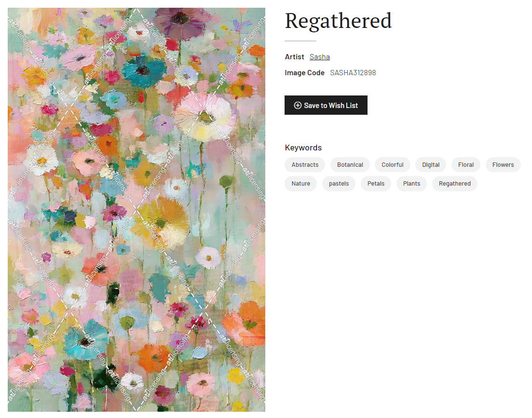This screenshot has width=532, height=418.
Task: Open the Regathered keyword tag
Action: tap(454, 184)
